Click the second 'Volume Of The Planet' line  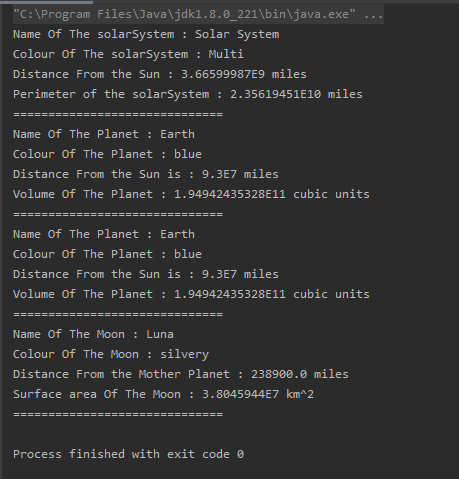(191, 294)
